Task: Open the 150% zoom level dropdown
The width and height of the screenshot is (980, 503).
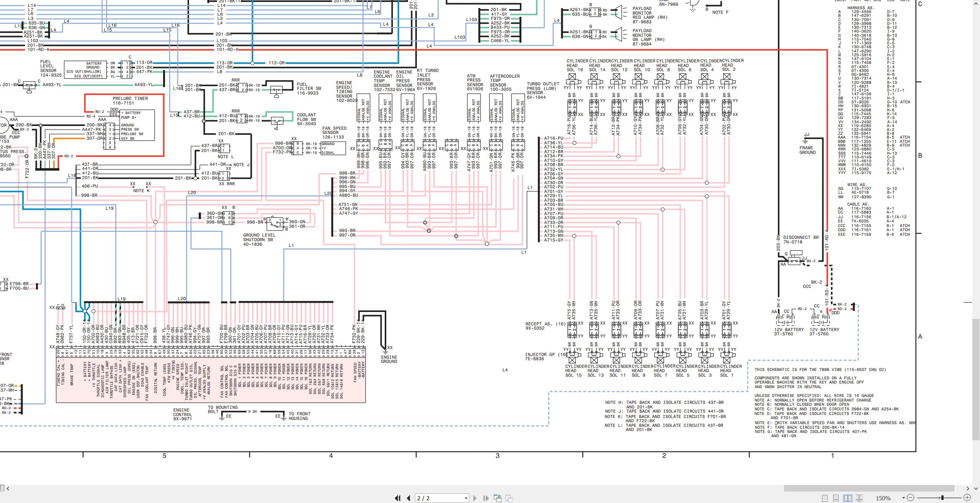Action: pos(904,498)
